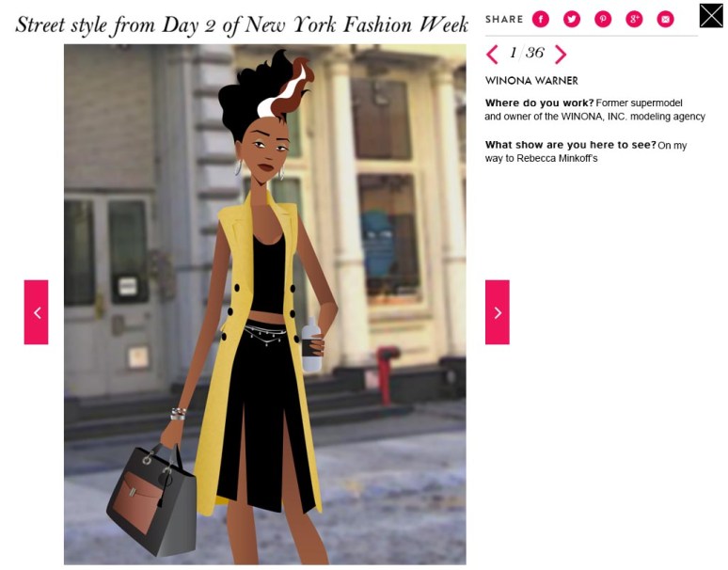Close the gallery with X button
Image resolution: width=728 pixels, height=570 pixels.
(711, 16)
